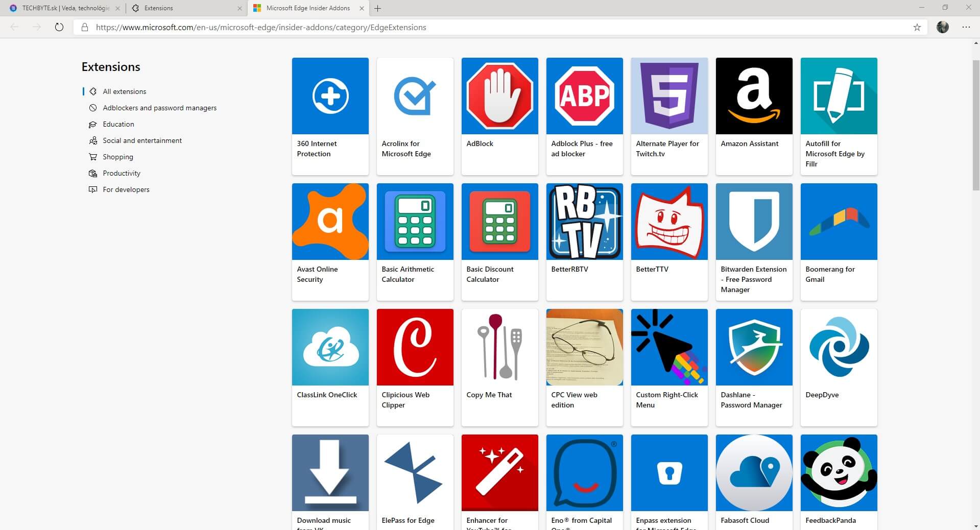Open the 'ClassLink OneClick' title link
980x530 pixels.
pyautogui.click(x=327, y=395)
